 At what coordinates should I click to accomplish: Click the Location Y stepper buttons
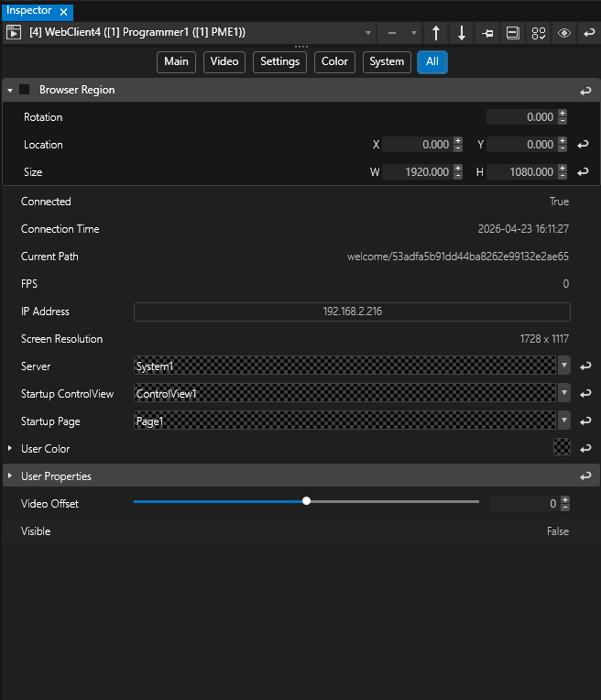pos(563,145)
